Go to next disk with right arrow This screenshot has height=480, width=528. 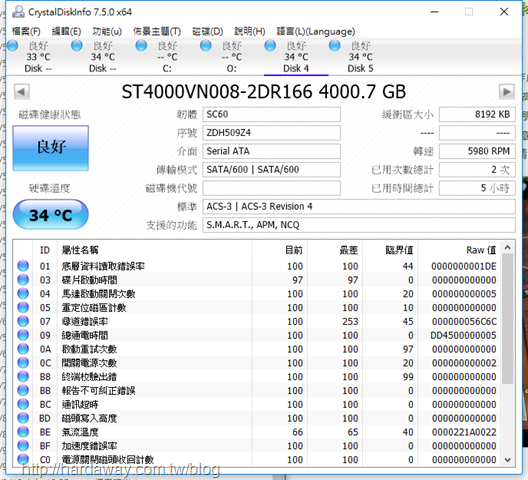pyautogui.click(x=506, y=92)
